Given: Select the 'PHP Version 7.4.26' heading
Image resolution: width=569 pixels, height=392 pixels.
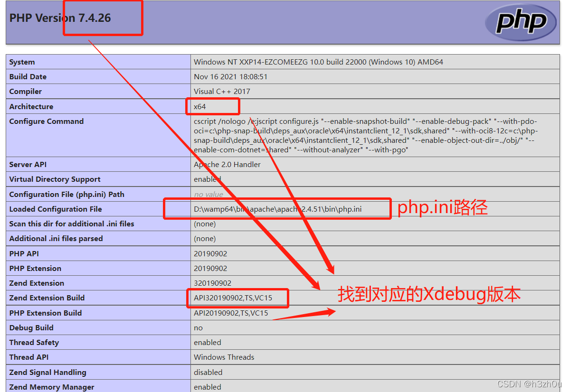Looking at the screenshot, I should click(60, 18).
